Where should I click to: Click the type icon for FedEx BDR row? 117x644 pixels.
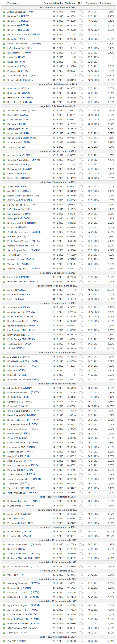81,277
